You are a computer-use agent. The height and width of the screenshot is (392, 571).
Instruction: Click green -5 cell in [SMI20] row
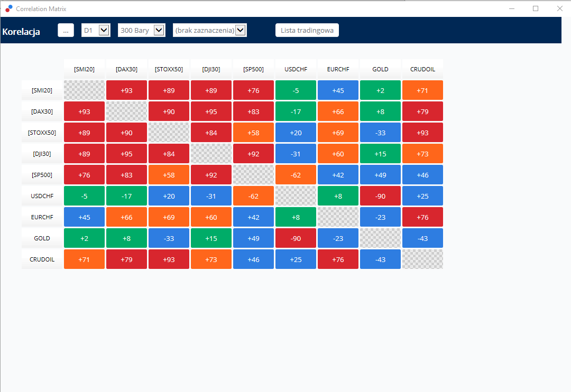296,90
